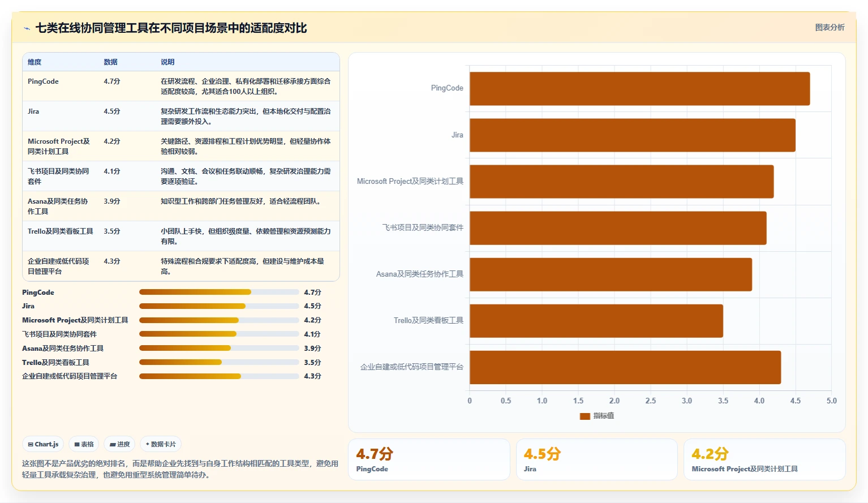This screenshot has width=868, height=503.
Task: Click the 2.5 tick on the x-axis
Action: (651, 401)
